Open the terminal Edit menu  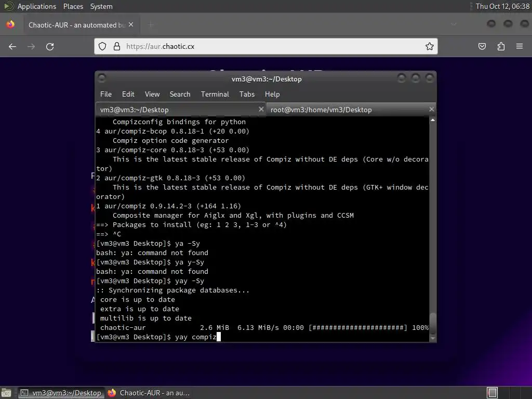click(128, 95)
